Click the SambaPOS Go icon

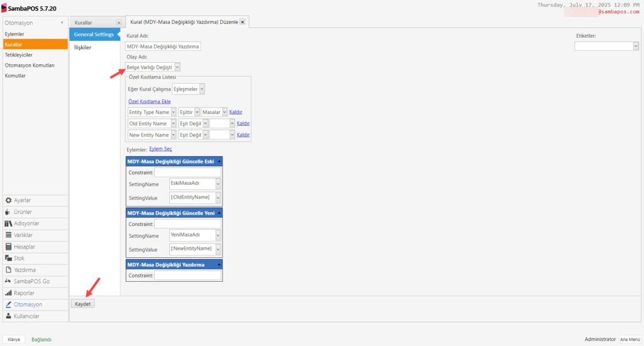8,281
